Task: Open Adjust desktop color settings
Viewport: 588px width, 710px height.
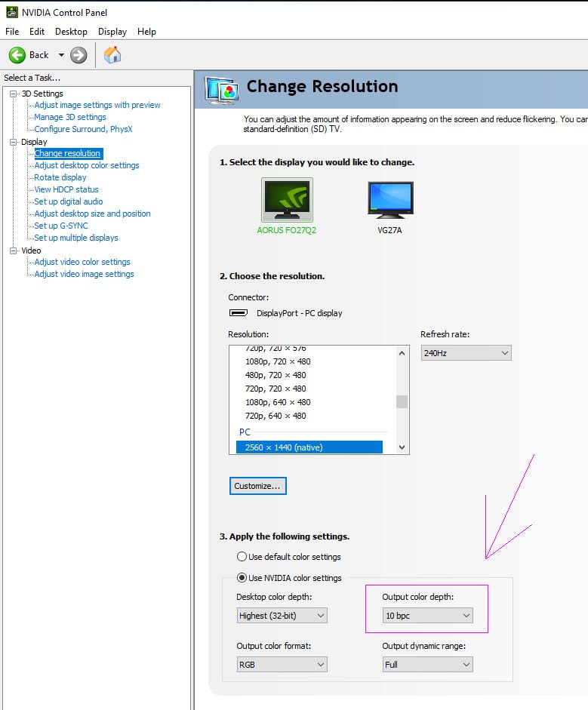Action: tap(87, 165)
